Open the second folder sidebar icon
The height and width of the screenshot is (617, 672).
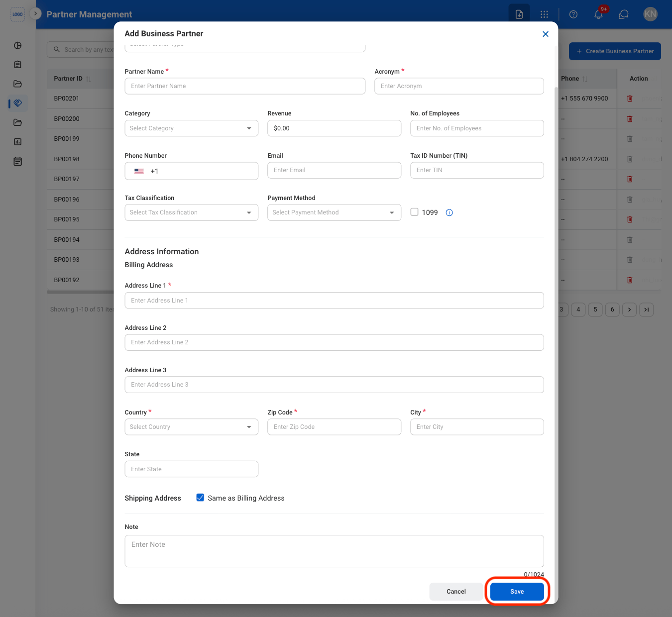pos(18,122)
